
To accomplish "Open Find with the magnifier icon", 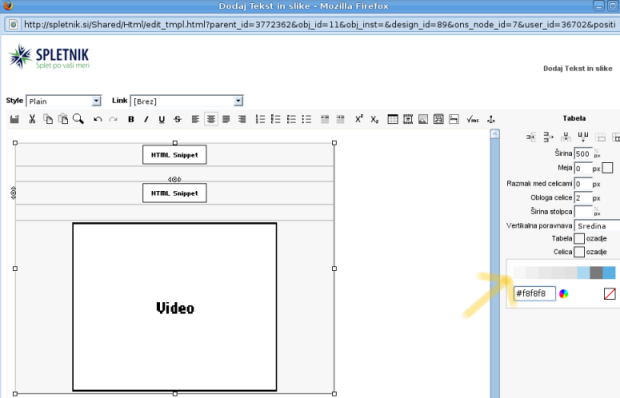I will point(78,119).
